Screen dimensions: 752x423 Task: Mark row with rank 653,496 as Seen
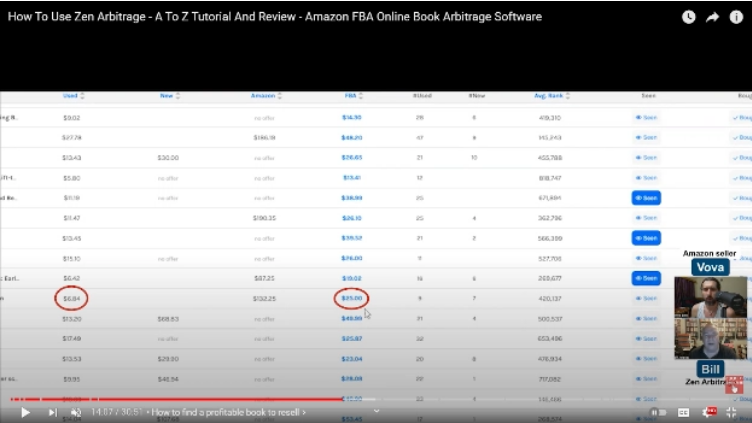point(646,339)
